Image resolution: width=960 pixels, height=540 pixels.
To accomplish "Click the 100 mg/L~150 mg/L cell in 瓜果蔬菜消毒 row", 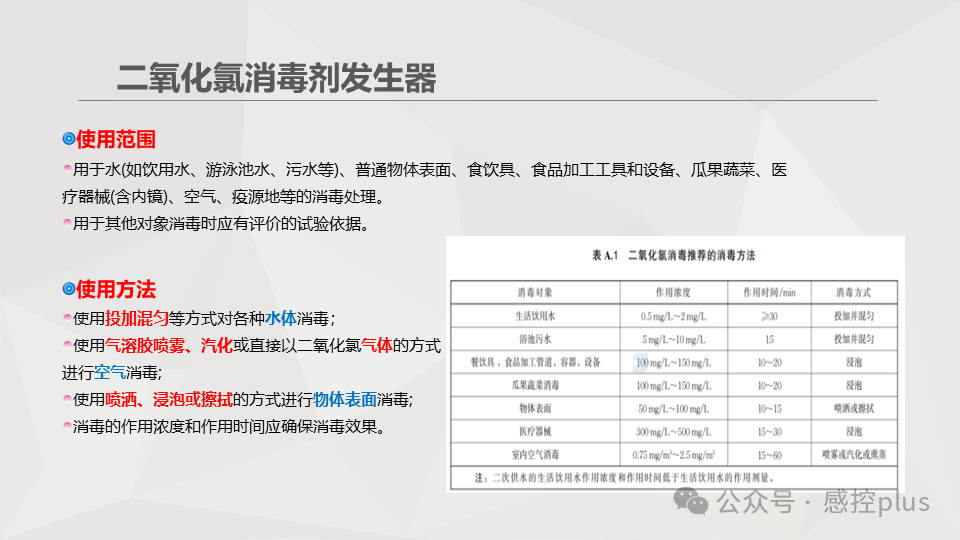I will (673, 386).
